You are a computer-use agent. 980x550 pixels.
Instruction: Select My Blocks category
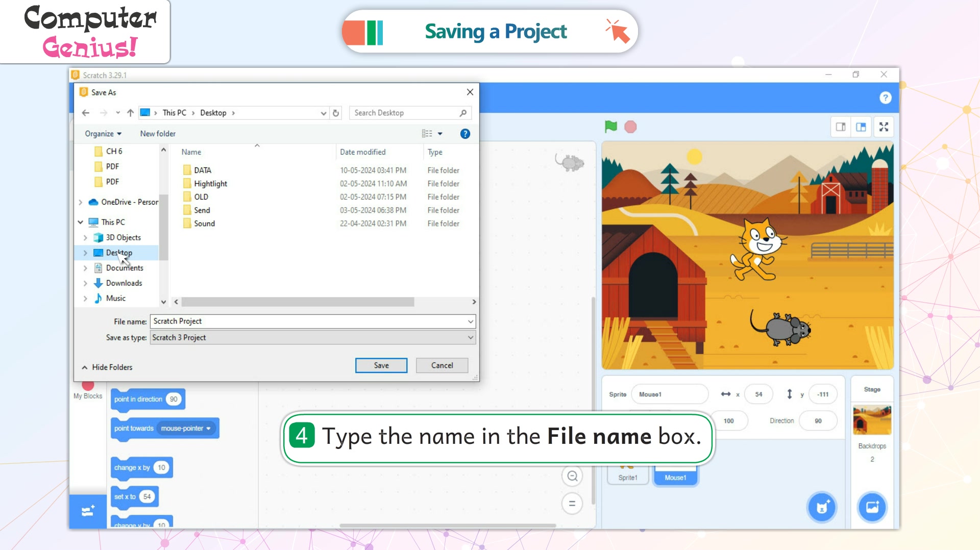tap(88, 390)
